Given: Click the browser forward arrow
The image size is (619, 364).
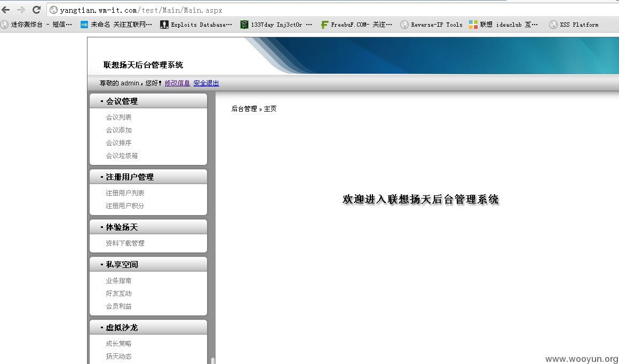Looking at the screenshot, I should (x=21, y=10).
